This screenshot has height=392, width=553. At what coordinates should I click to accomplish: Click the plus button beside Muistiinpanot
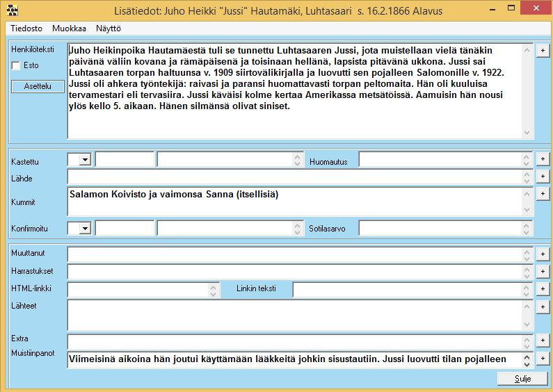543,358
